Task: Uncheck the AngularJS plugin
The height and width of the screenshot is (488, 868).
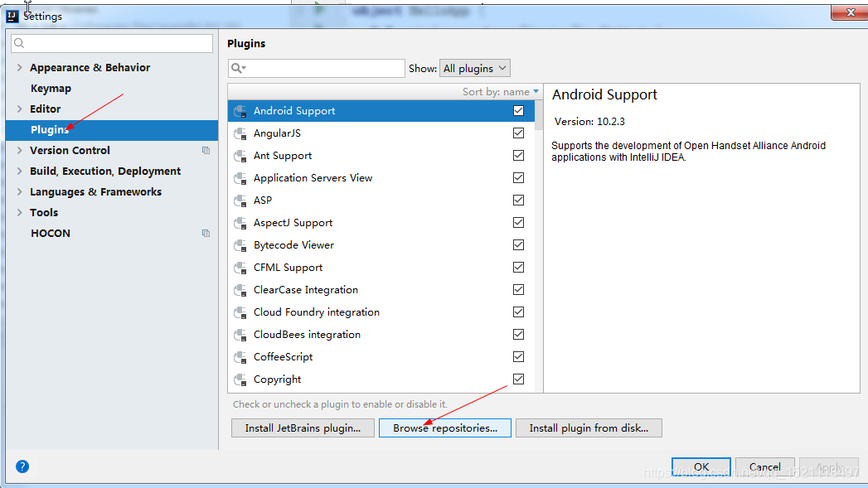Action: point(518,133)
